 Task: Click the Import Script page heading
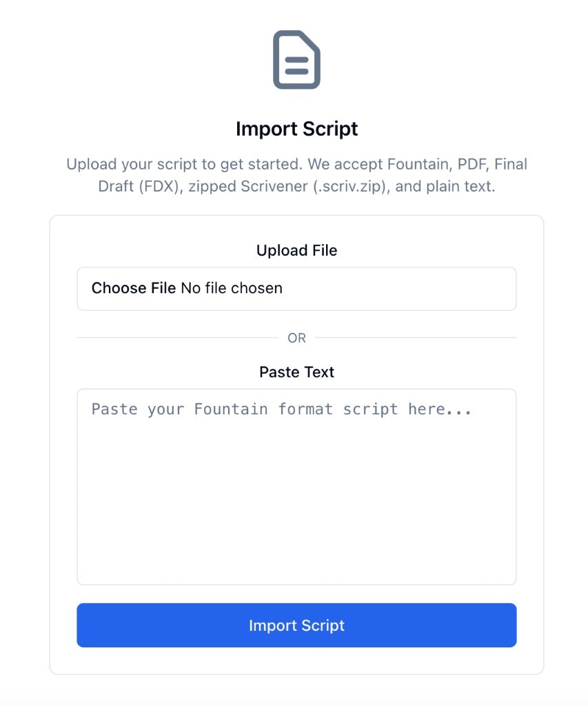[296, 129]
